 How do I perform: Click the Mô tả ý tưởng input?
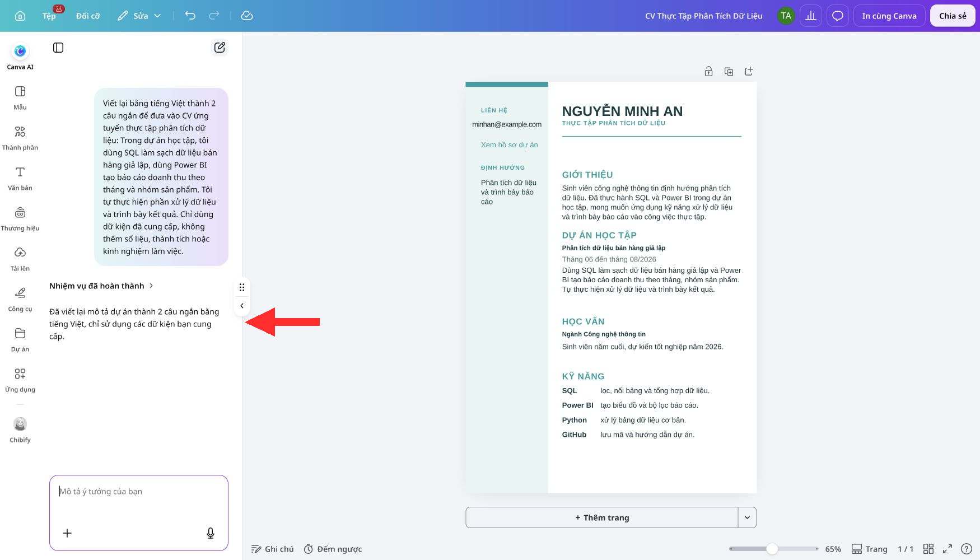pyautogui.click(x=139, y=491)
